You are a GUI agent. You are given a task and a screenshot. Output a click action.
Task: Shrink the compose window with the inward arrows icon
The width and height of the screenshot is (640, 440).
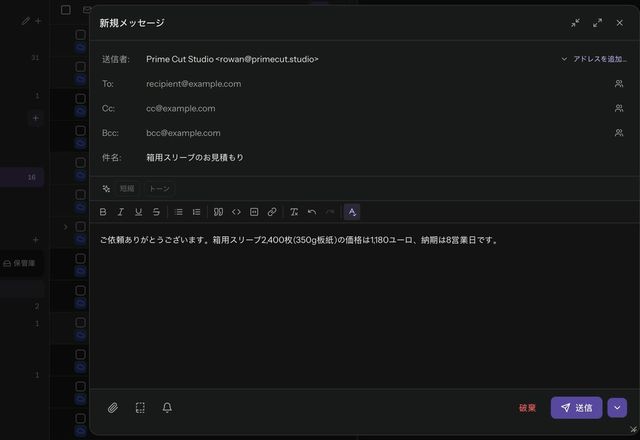pyautogui.click(x=576, y=23)
